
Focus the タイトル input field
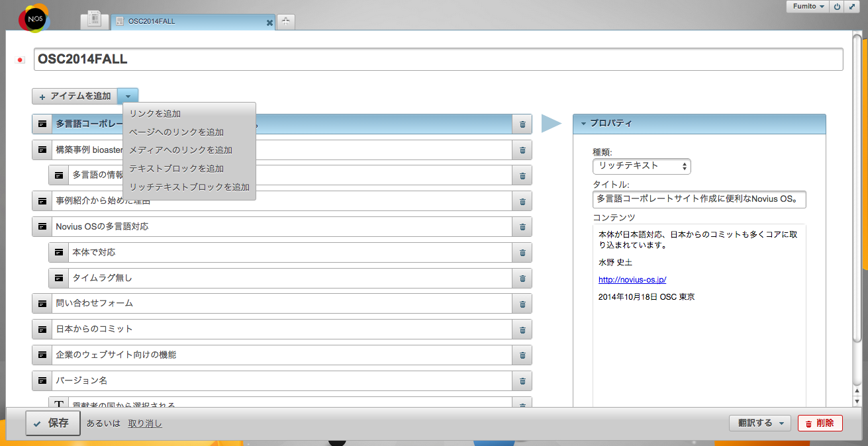coord(699,199)
